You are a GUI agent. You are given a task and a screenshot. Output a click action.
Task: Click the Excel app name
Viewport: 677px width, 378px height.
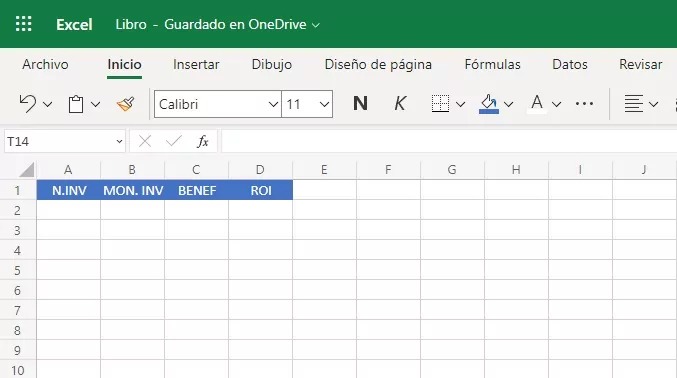(x=74, y=24)
